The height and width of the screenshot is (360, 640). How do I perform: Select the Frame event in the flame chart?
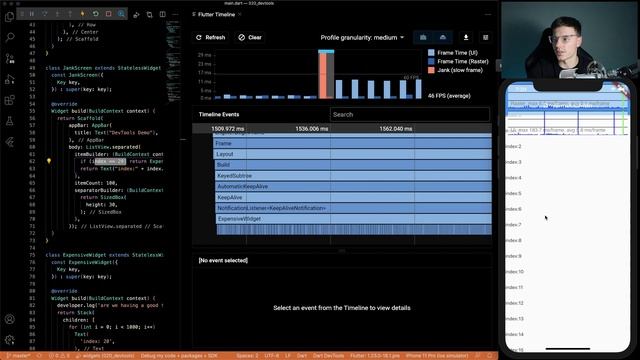point(352,143)
